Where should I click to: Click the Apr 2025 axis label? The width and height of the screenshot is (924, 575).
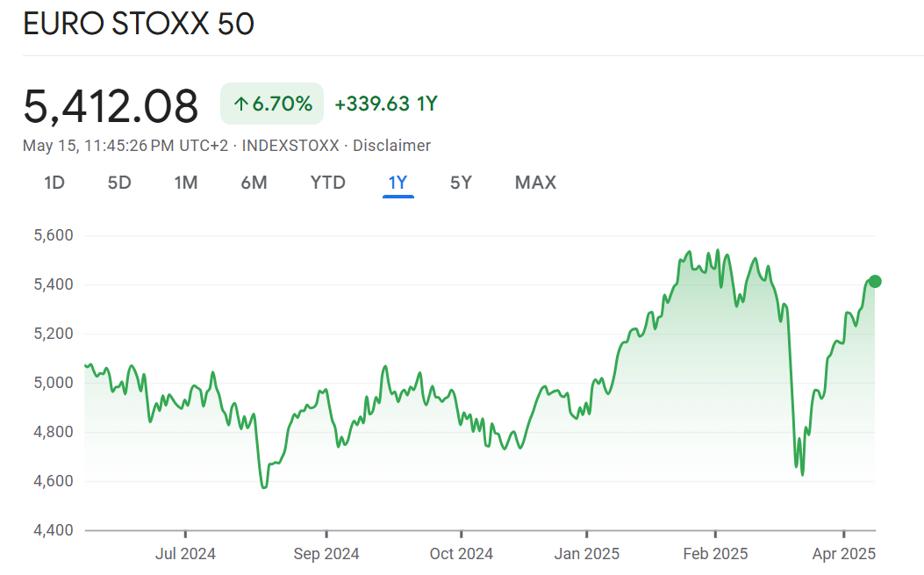pos(843,554)
